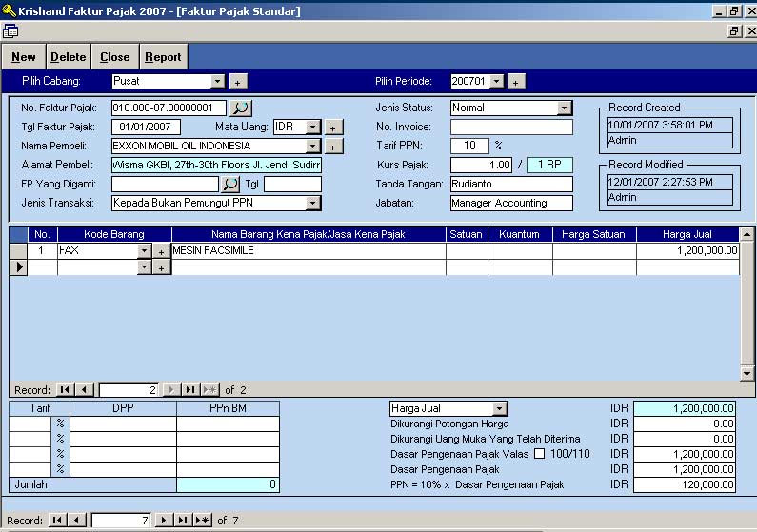Click the Close button in toolbar

pos(115,57)
